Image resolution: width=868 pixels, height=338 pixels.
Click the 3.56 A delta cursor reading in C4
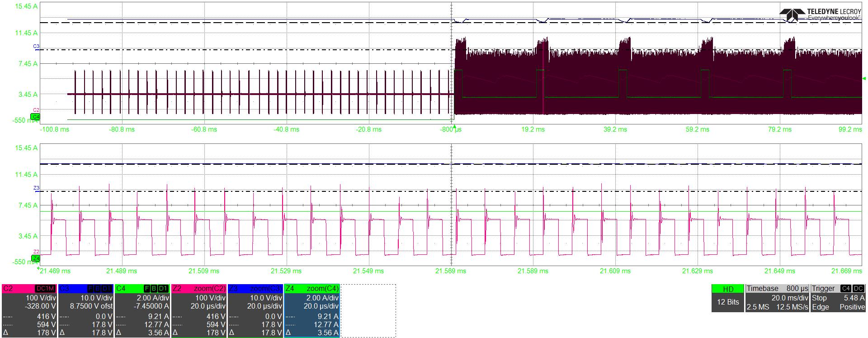(158, 333)
